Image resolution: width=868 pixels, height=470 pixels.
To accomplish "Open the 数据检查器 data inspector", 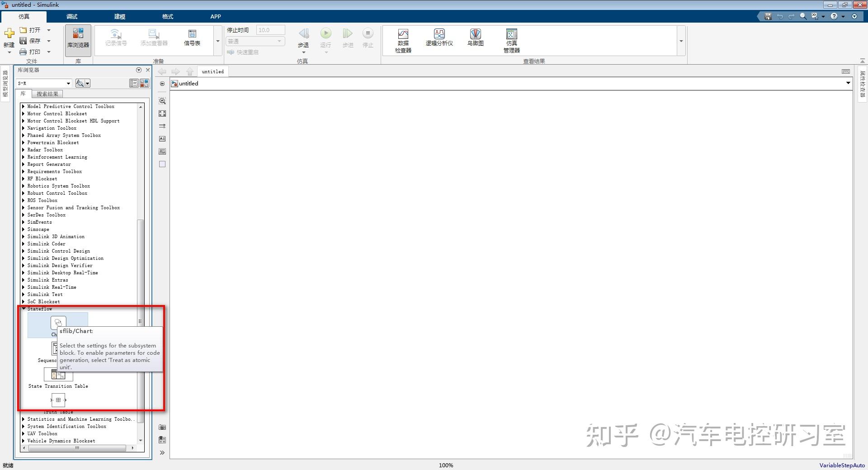I will point(403,41).
